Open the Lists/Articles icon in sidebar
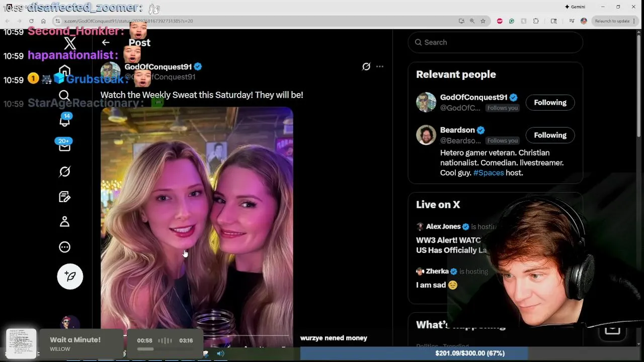 (x=64, y=197)
